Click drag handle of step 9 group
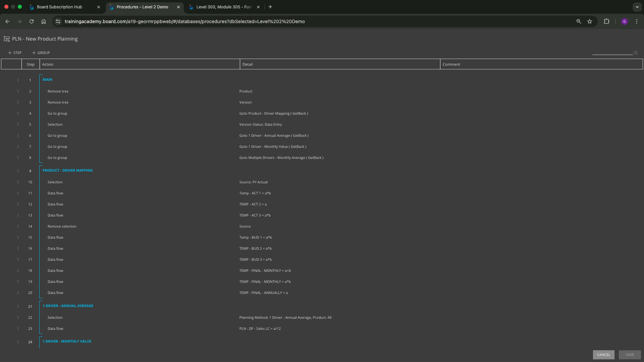The width and height of the screenshot is (644, 362). (x=18, y=171)
